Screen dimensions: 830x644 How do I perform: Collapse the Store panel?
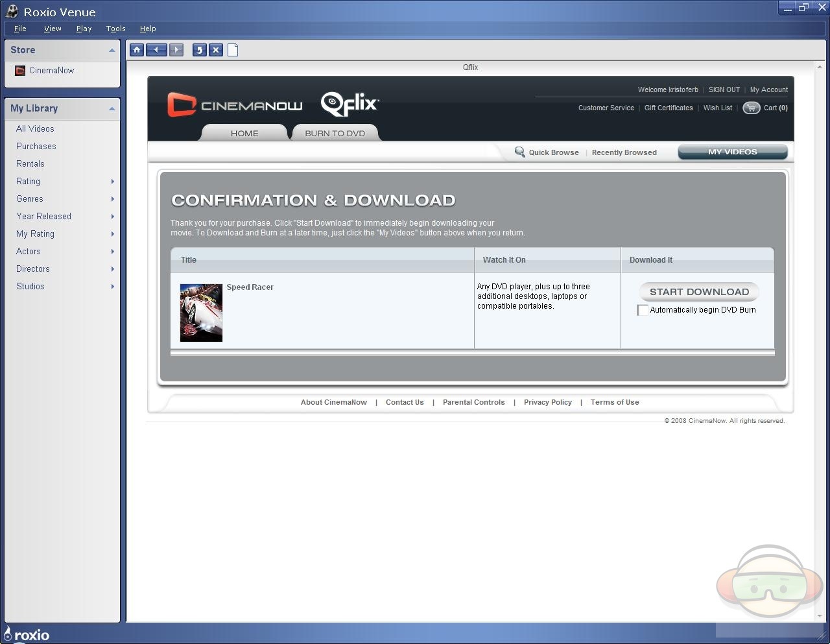[x=112, y=51]
